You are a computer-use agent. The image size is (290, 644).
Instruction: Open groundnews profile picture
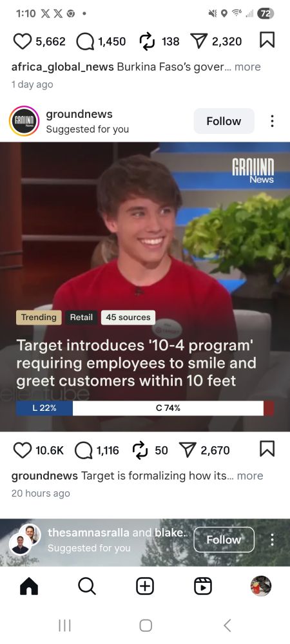click(x=24, y=121)
